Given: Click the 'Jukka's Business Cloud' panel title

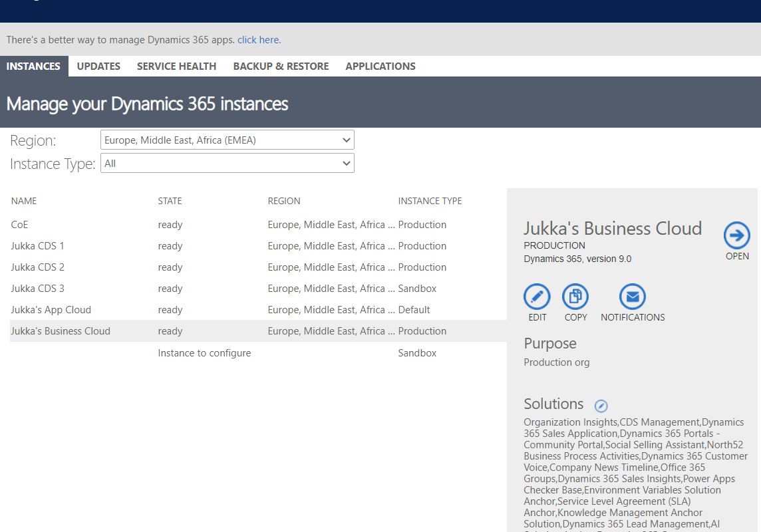Looking at the screenshot, I should click(613, 228).
